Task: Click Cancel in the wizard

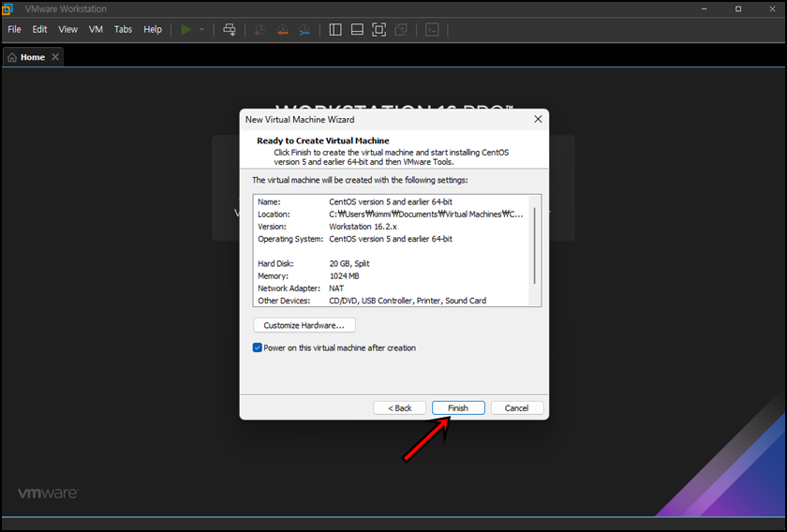Action: pos(517,408)
